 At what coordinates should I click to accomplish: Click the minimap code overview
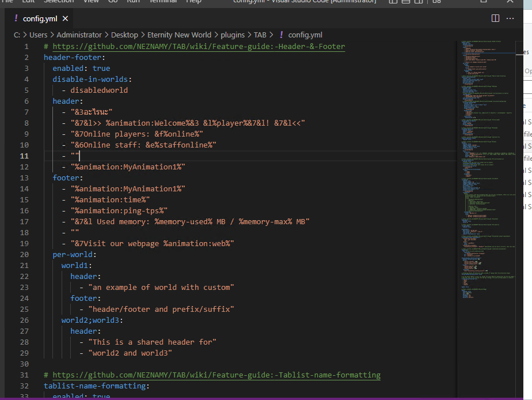click(488, 170)
